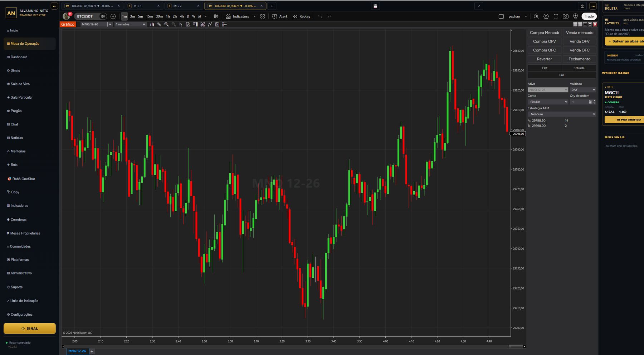The width and height of the screenshot is (644, 355).
Task: Add a new chart tab beside MNQ 12-26
Action: (x=92, y=351)
